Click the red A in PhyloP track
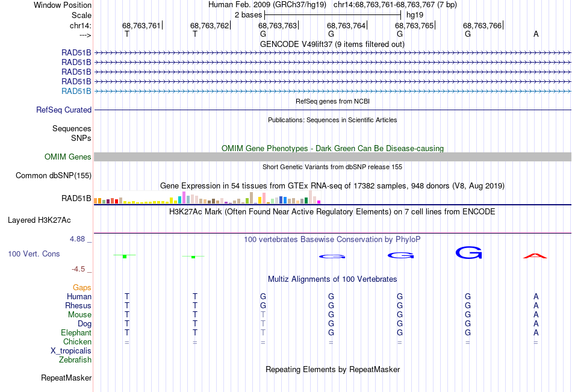Image resolution: width=572 pixels, height=392 pixels. (535, 256)
